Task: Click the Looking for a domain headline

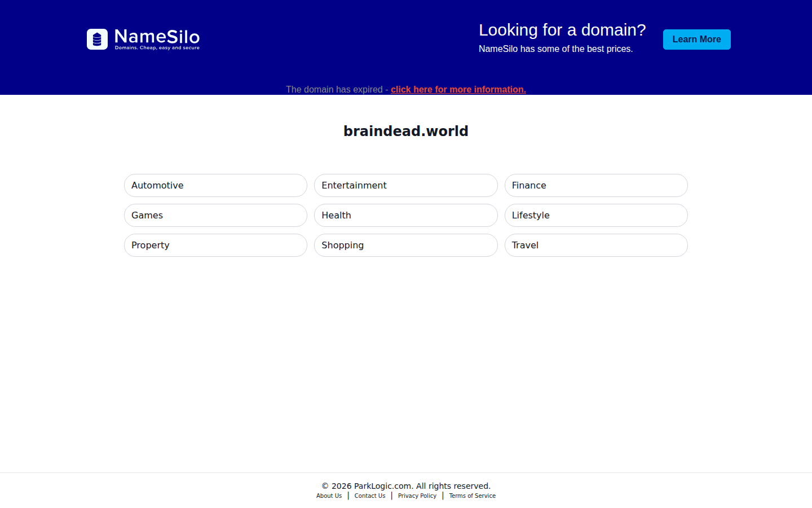Action: tap(562, 30)
